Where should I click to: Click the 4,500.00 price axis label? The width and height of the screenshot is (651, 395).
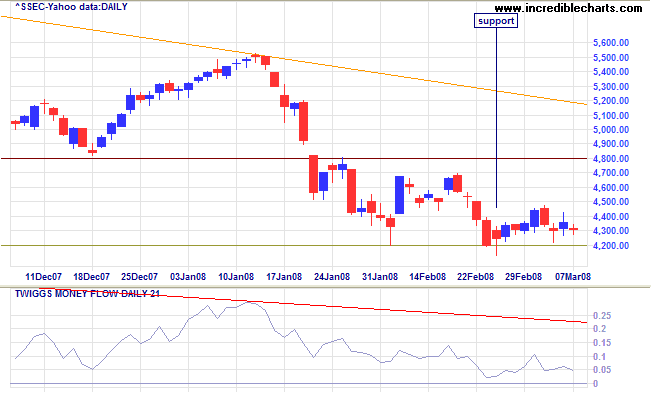click(x=611, y=202)
